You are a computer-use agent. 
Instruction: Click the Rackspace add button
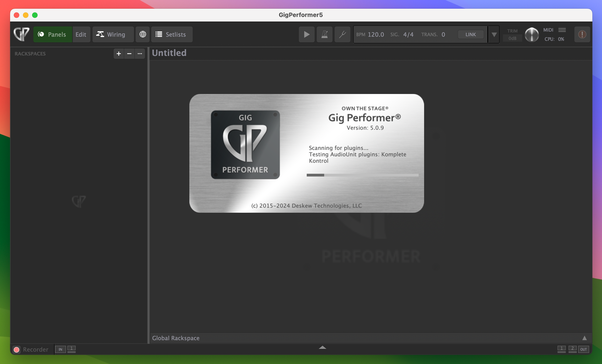pos(119,54)
